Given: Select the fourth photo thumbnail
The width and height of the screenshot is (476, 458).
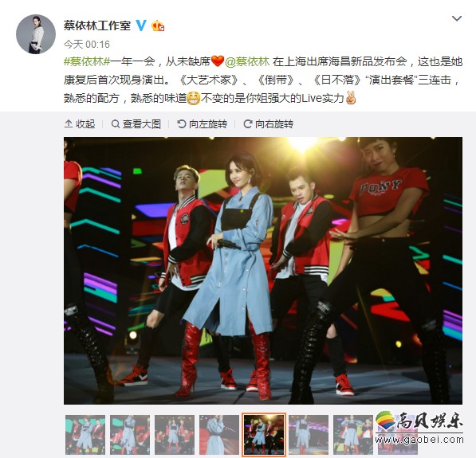Looking at the screenshot, I should point(219,435).
